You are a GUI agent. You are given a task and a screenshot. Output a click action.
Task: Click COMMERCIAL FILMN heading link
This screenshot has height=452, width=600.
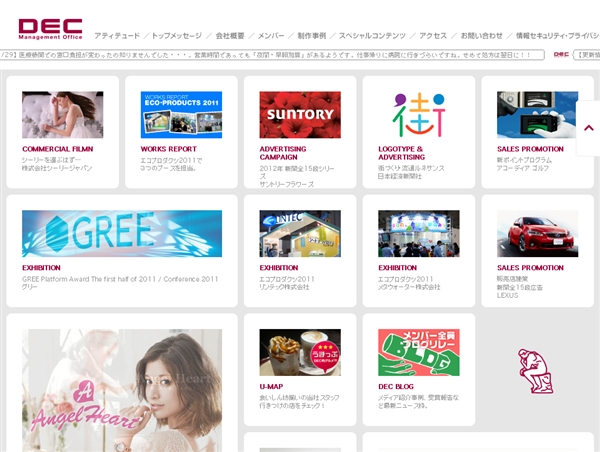(x=57, y=149)
